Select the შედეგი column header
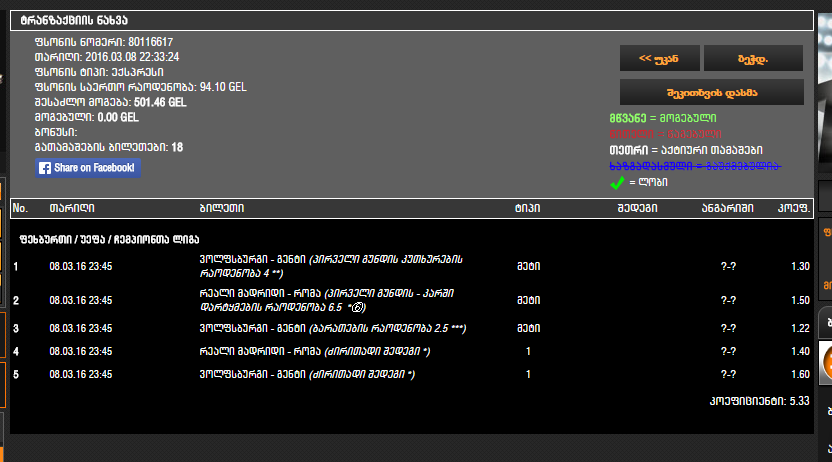832x462 pixels. 637,208
